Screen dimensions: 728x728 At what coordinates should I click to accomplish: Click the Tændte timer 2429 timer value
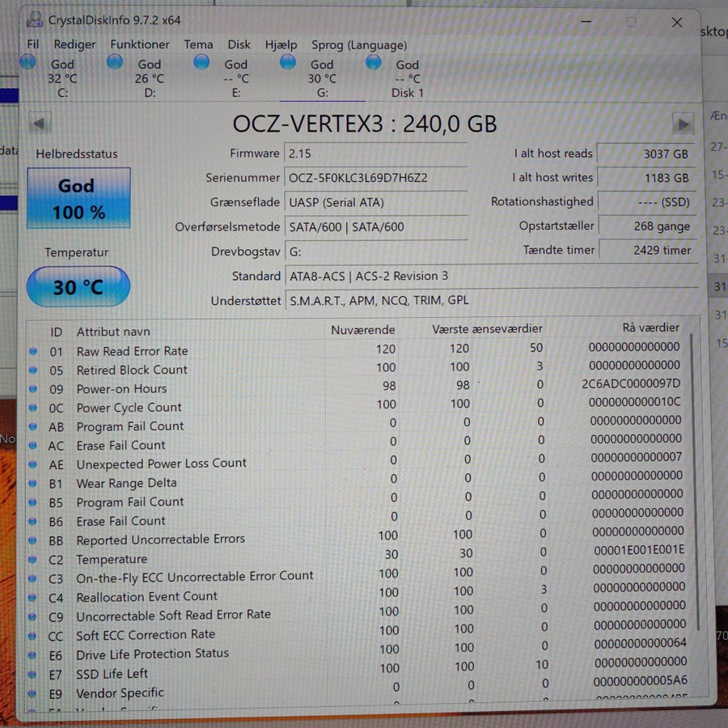click(648, 250)
